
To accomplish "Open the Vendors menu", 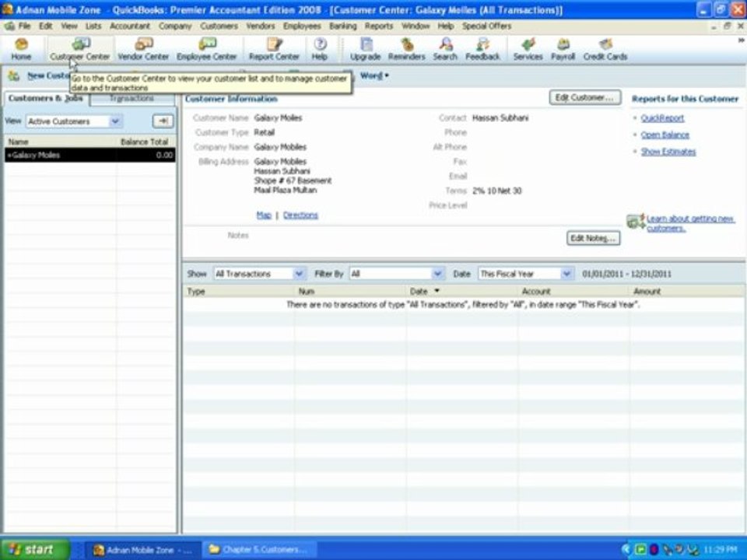I will (x=260, y=26).
